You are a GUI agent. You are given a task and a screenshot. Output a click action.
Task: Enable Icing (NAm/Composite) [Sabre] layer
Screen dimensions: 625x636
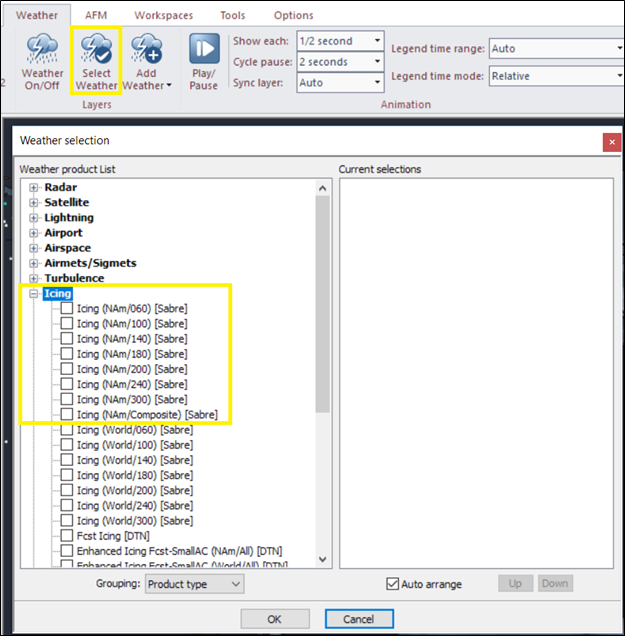pos(67,414)
